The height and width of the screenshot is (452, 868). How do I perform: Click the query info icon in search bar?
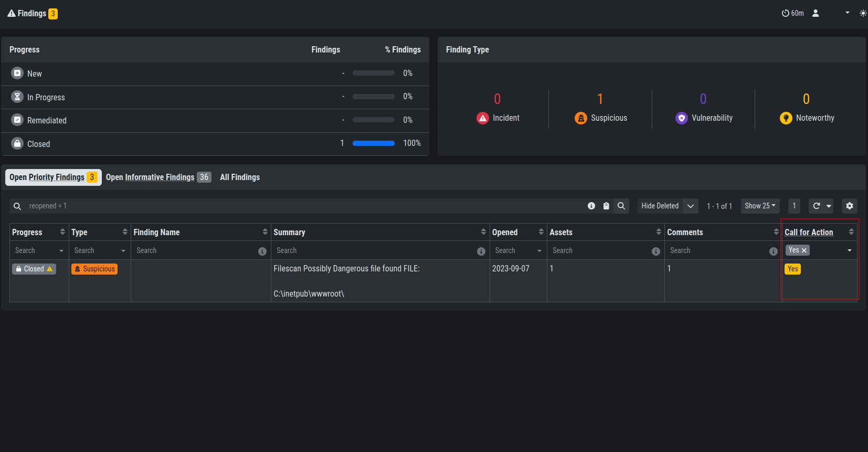591,206
